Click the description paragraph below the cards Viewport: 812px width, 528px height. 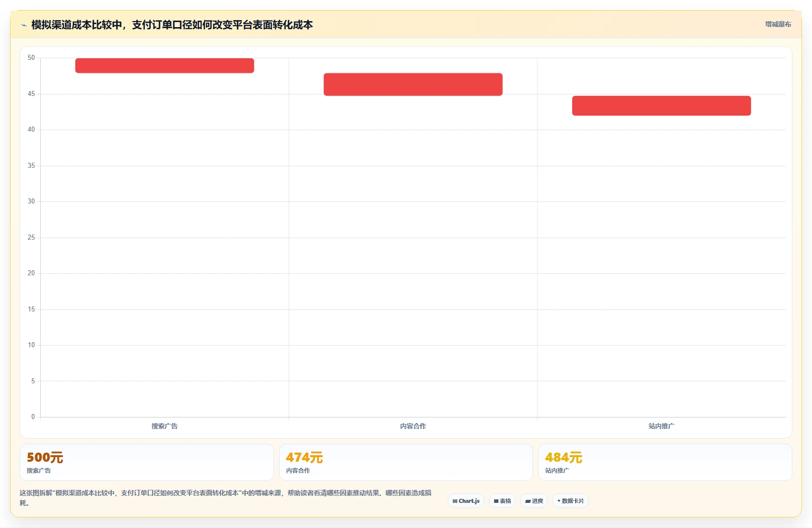226,498
